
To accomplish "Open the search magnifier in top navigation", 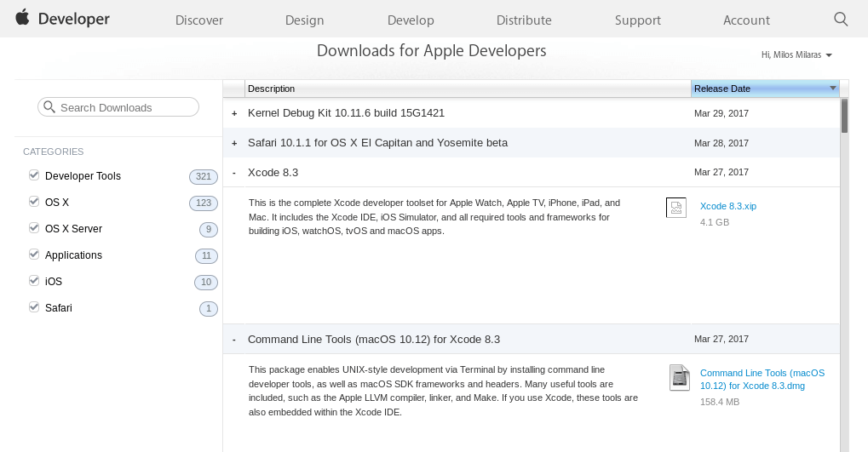I will pos(841,20).
